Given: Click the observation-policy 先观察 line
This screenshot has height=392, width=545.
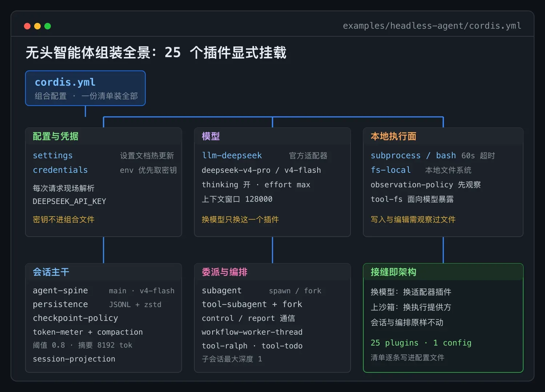Looking at the screenshot, I should [x=425, y=185].
